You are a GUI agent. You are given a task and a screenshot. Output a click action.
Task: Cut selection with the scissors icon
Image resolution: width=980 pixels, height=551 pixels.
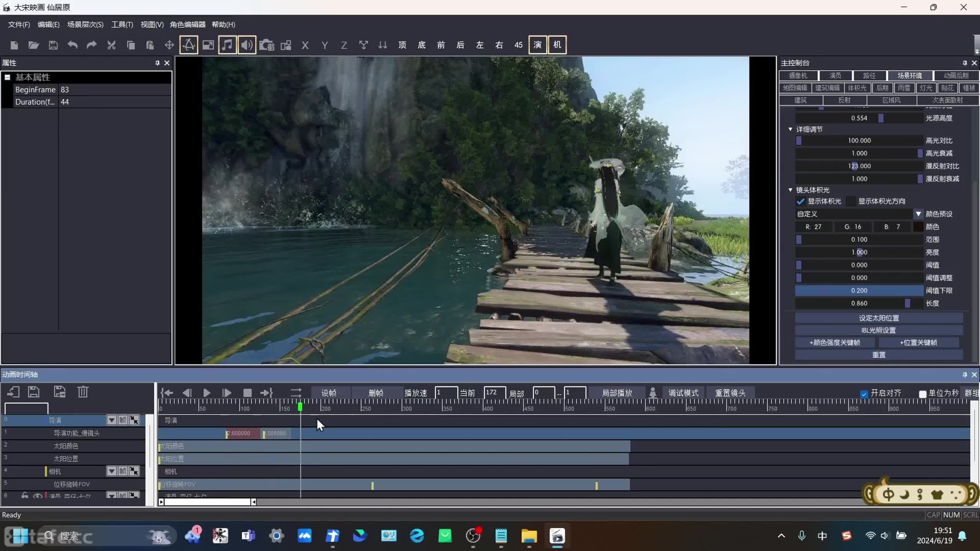pyautogui.click(x=111, y=45)
